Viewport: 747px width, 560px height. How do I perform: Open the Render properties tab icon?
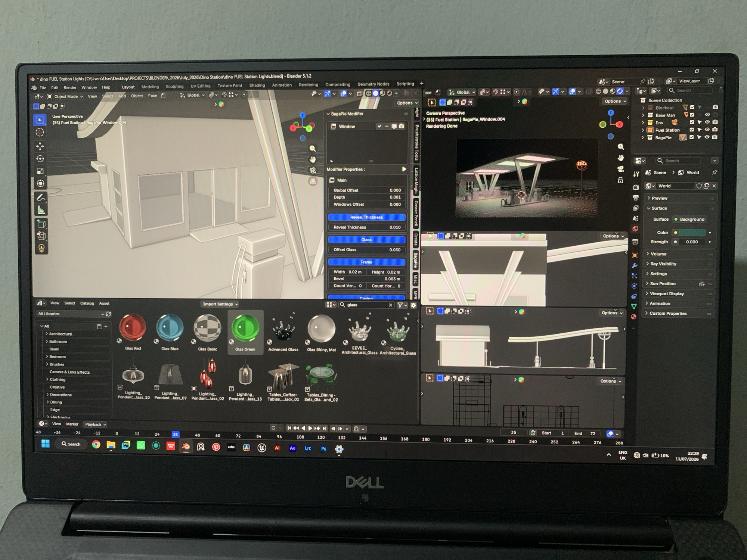tap(636, 187)
